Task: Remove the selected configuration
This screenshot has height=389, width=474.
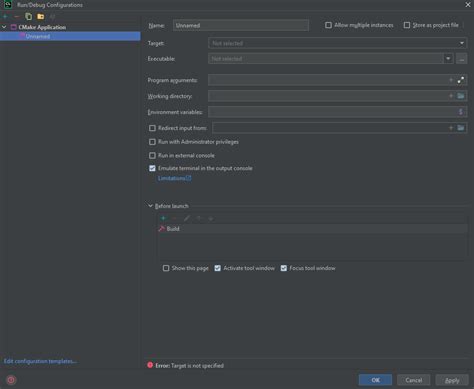Action: coord(17,16)
